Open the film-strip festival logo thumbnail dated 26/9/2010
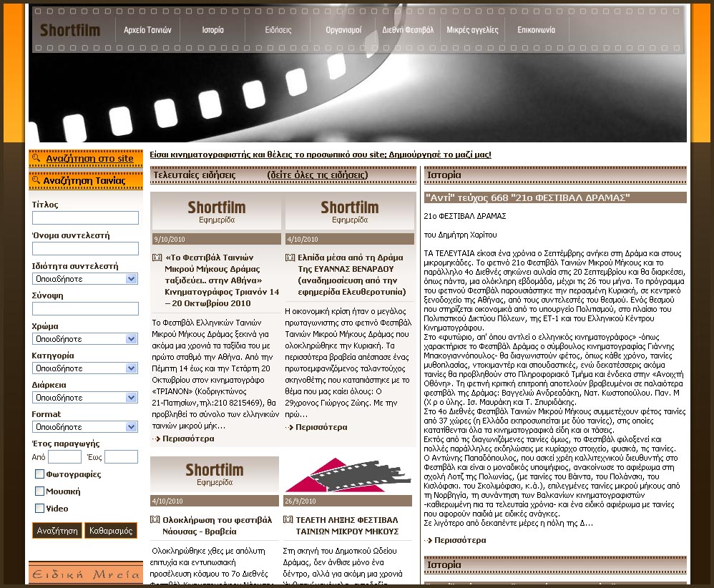The height and width of the screenshot is (588, 714). [x=348, y=474]
